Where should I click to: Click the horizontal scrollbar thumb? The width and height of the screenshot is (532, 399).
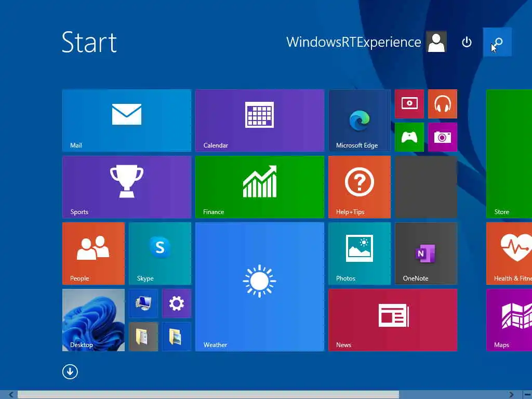pos(208,395)
